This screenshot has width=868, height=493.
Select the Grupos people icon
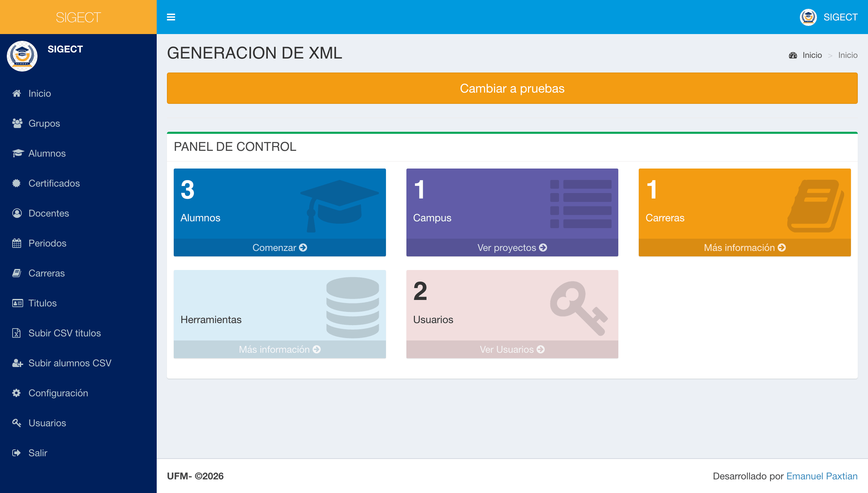(x=17, y=123)
